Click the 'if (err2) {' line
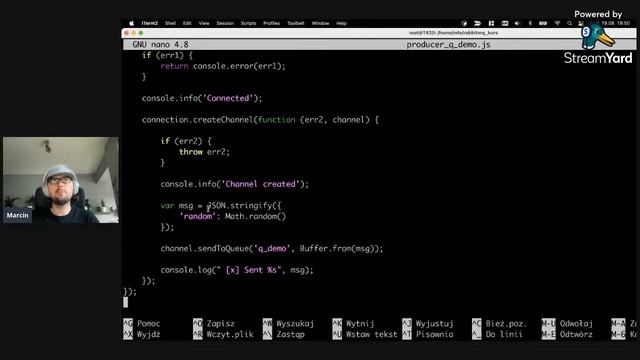This screenshot has width=640, height=360. point(186,141)
